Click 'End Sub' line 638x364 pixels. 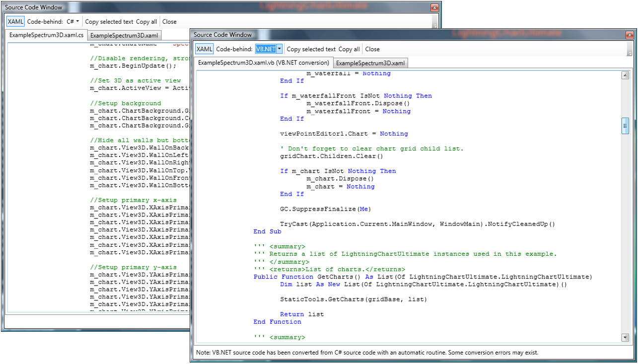click(267, 231)
